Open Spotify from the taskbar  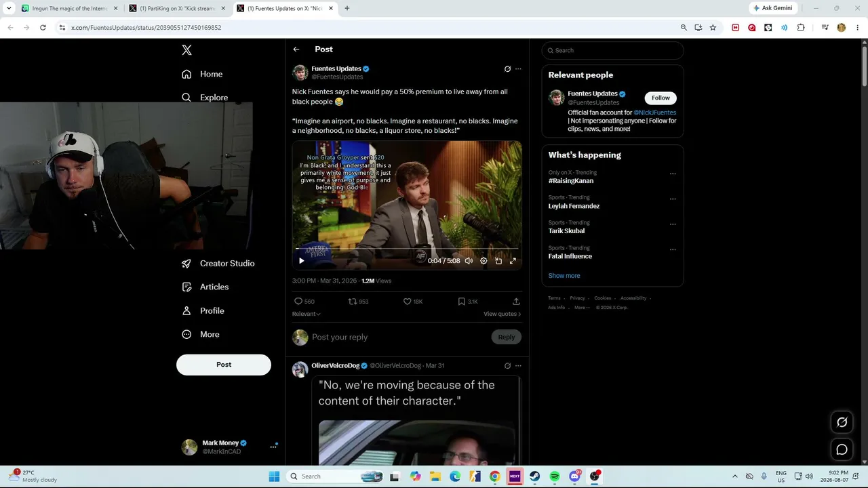click(x=555, y=476)
